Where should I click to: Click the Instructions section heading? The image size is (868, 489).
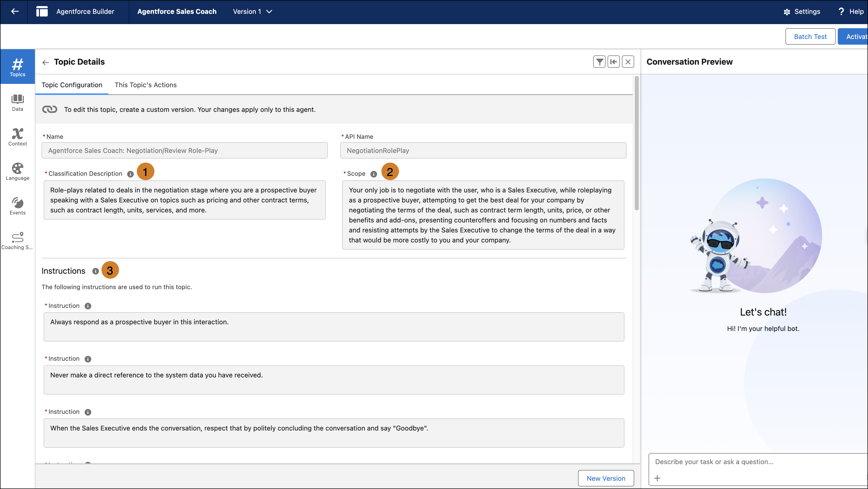tap(63, 271)
